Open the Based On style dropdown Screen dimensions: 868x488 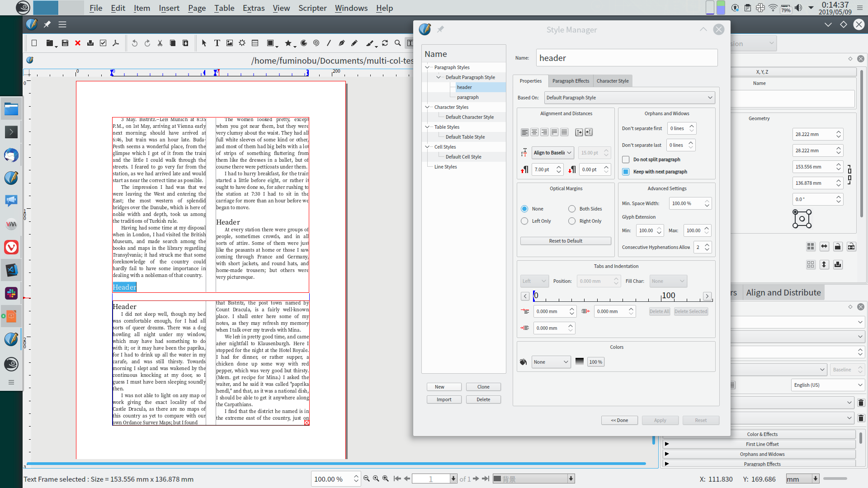point(629,98)
